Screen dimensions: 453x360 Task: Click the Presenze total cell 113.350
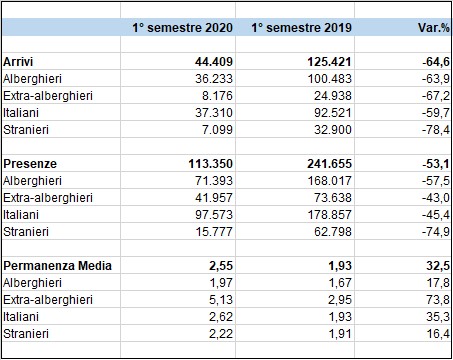coord(178,164)
